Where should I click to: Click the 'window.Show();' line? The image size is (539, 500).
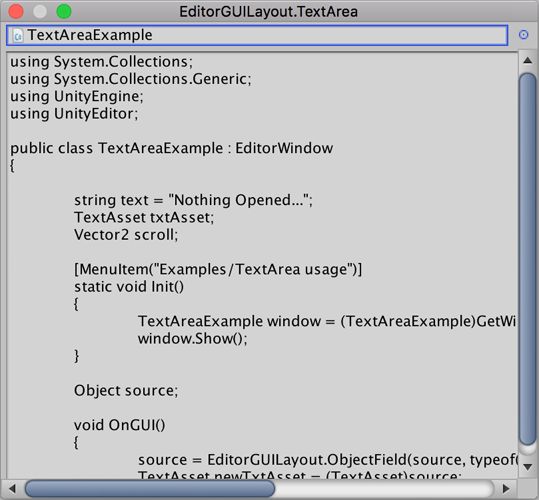(192, 339)
